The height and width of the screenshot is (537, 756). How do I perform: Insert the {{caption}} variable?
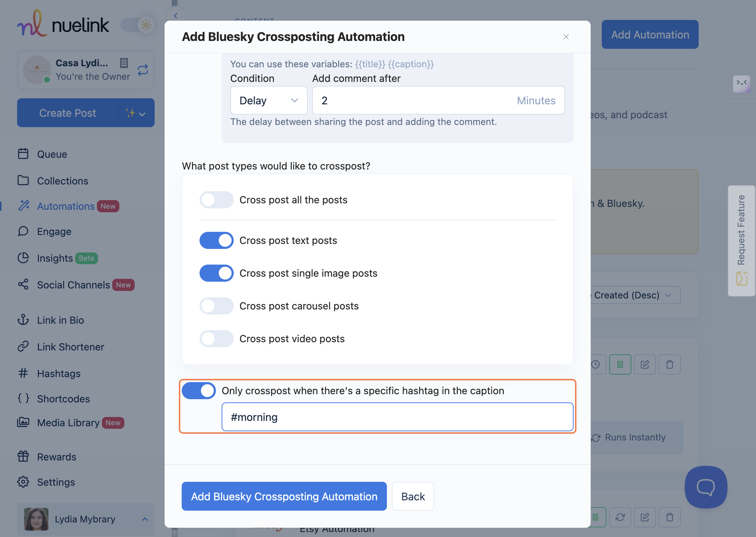[x=411, y=64]
